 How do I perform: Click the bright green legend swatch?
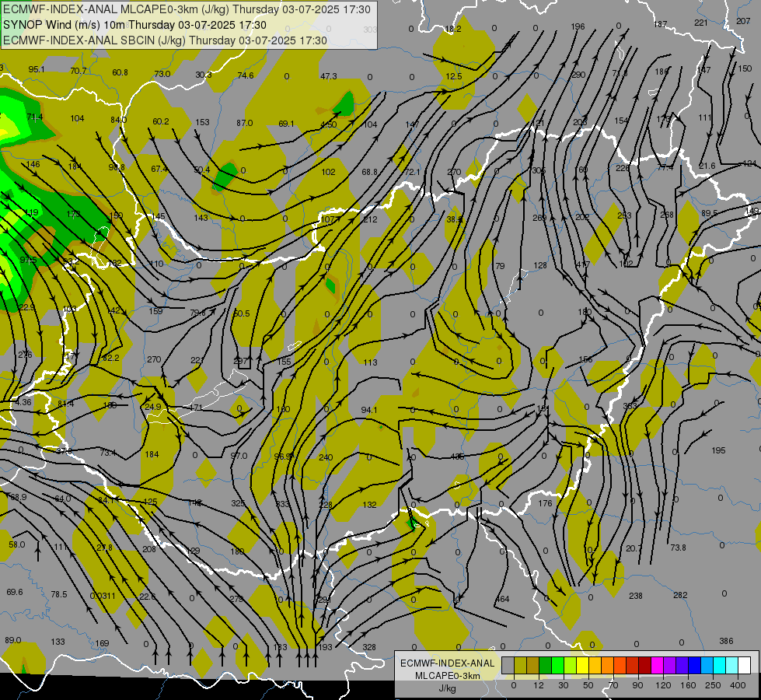click(558, 665)
